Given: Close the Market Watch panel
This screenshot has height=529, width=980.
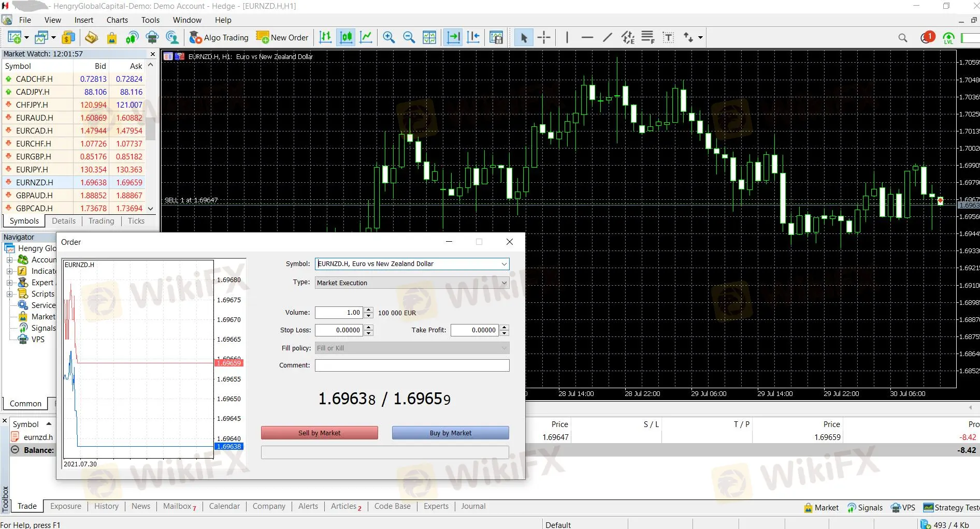Looking at the screenshot, I should (152, 54).
